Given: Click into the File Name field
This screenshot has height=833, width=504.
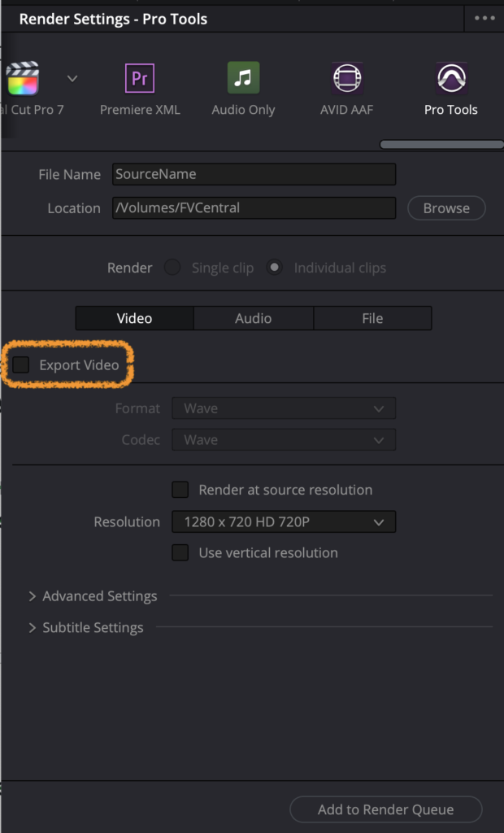Looking at the screenshot, I should pos(254,174).
